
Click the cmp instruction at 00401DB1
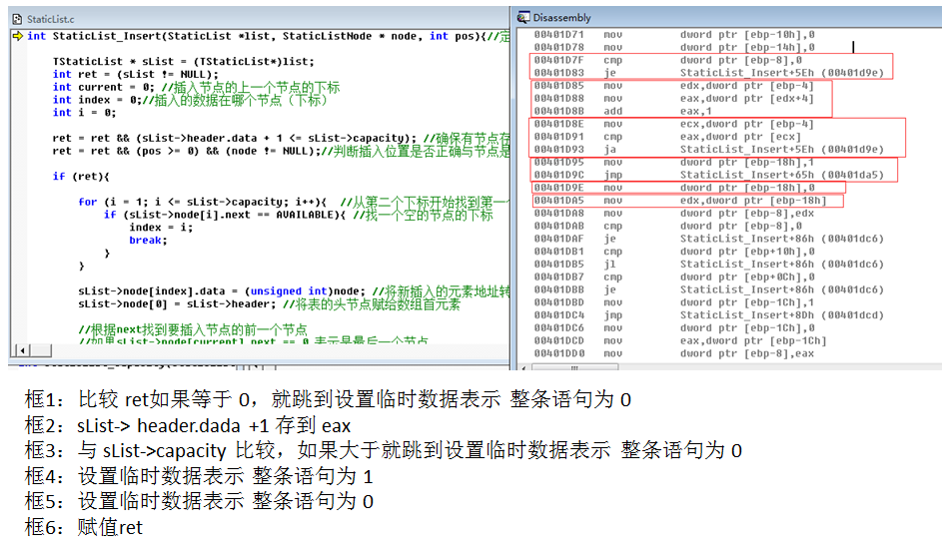click(x=674, y=252)
